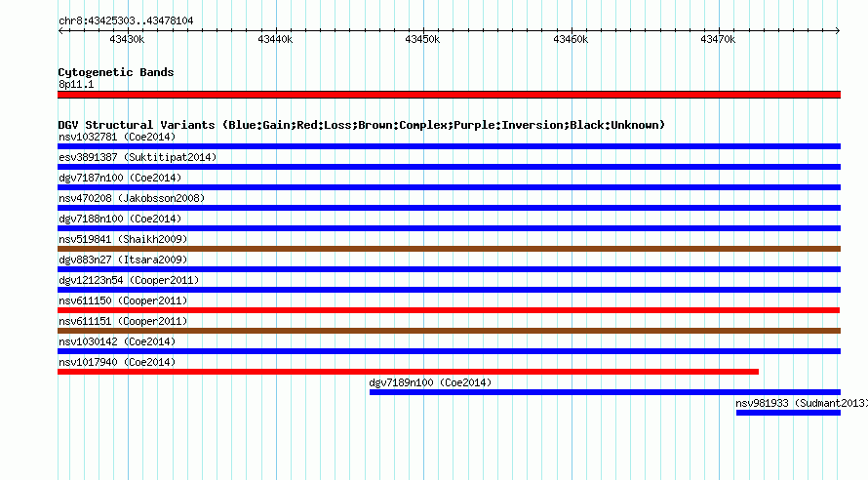Select the nsv1017940 (Coe2014) label

[x=117, y=362]
